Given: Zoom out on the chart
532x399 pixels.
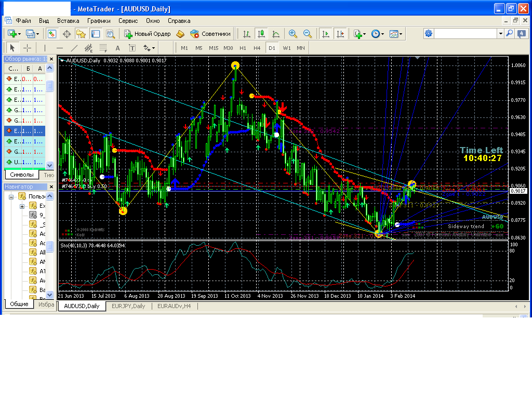Looking at the screenshot, I should coord(308,34).
